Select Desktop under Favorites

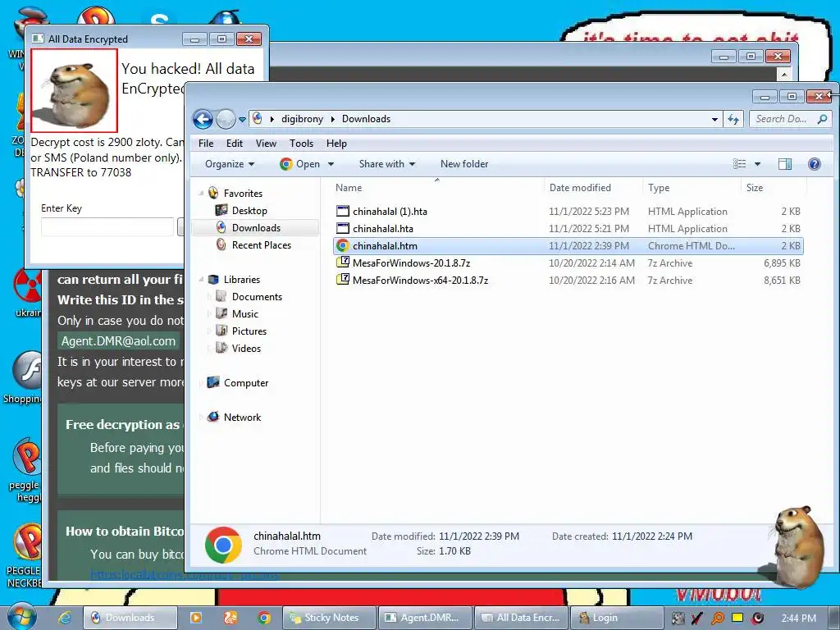[x=249, y=211]
